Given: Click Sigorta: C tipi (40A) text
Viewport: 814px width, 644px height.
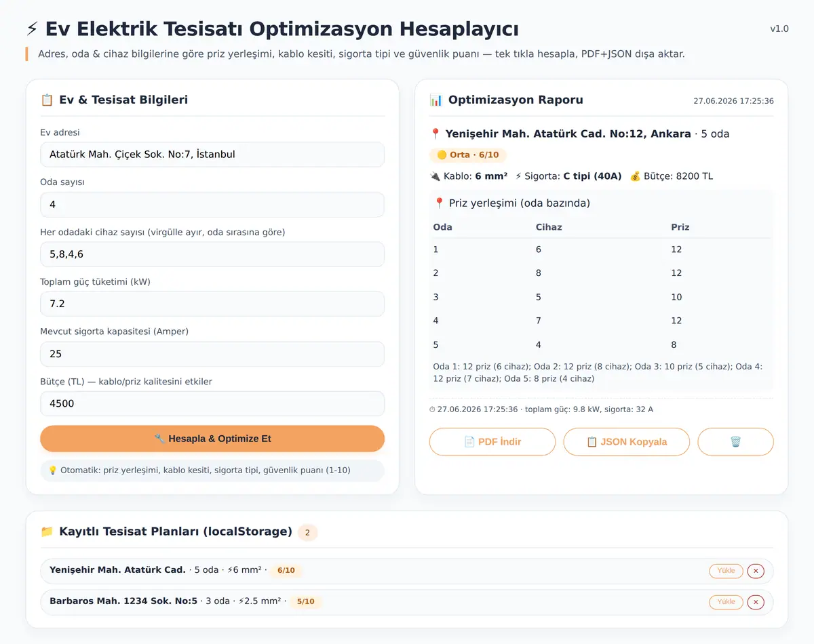Looking at the screenshot, I should (573, 176).
